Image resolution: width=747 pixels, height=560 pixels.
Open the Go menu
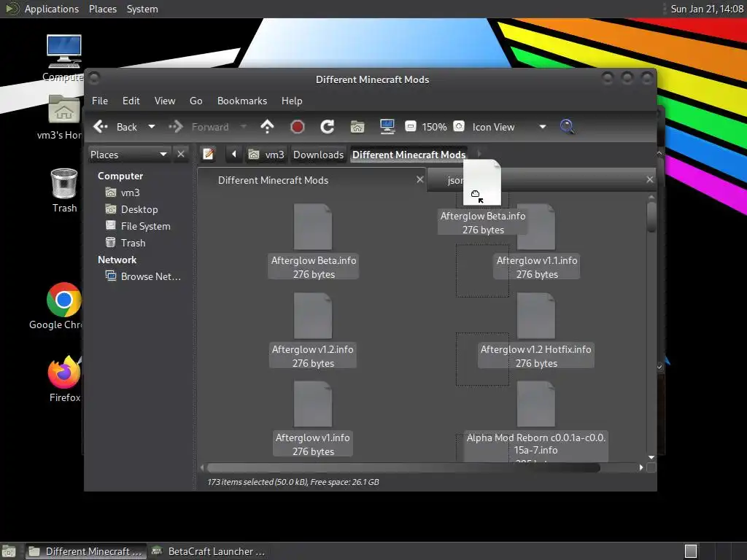click(196, 101)
